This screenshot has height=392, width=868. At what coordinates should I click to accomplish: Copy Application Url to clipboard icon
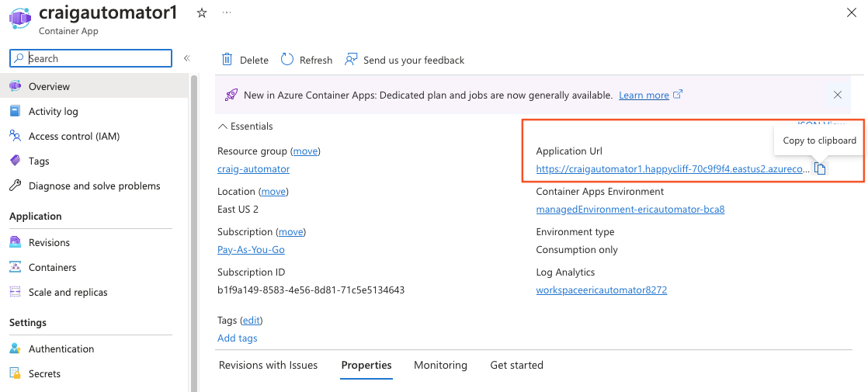[x=820, y=169]
